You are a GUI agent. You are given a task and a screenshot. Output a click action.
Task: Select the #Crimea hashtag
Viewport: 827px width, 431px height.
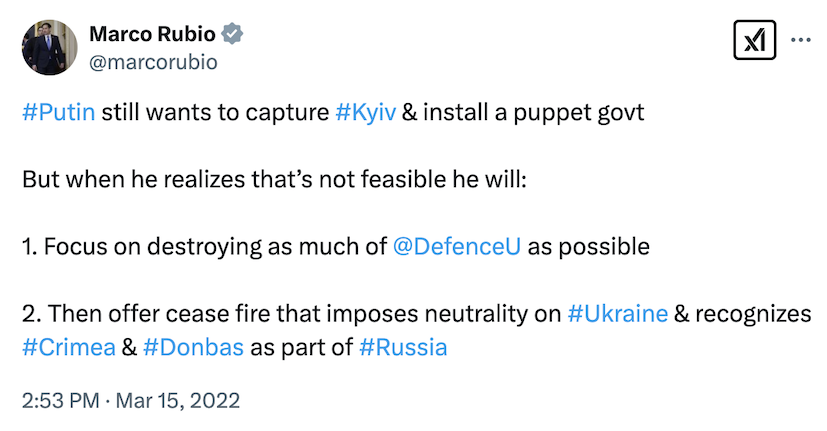point(66,347)
